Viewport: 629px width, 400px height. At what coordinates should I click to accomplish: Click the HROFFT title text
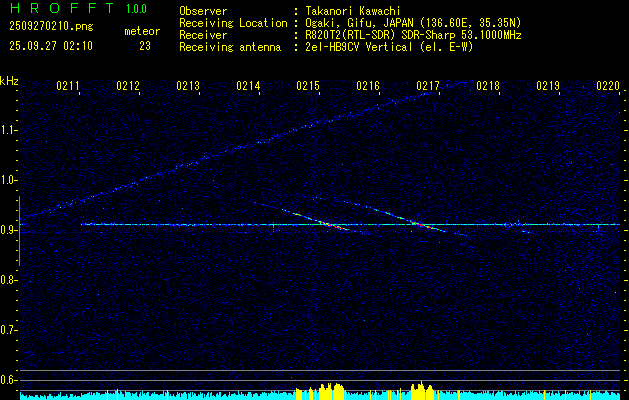pyautogui.click(x=61, y=8)
